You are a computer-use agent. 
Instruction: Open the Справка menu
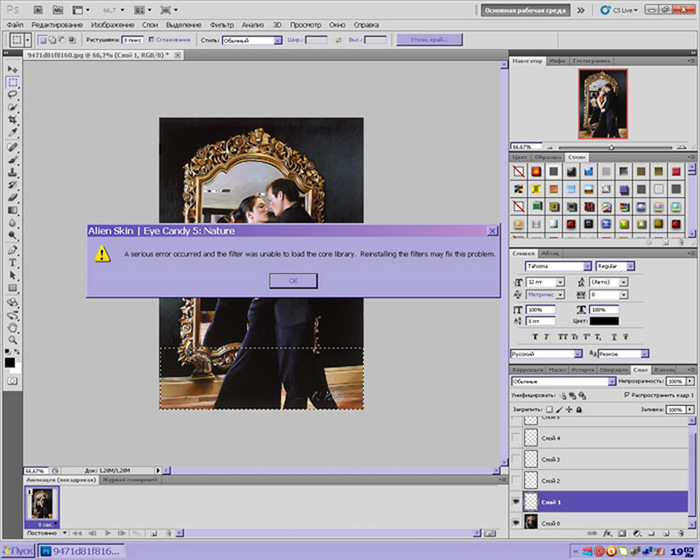pos(366,25)
